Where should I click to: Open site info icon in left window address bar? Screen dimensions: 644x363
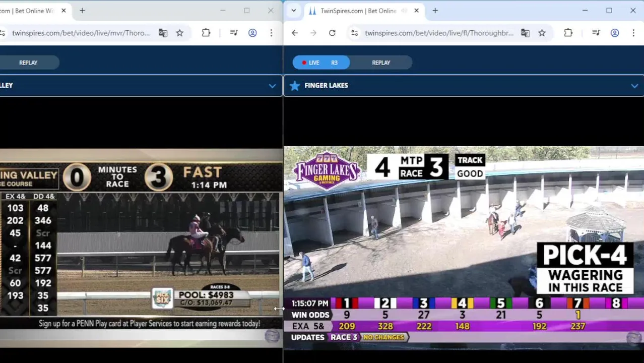pyautogui.click(x=3, y=33)
